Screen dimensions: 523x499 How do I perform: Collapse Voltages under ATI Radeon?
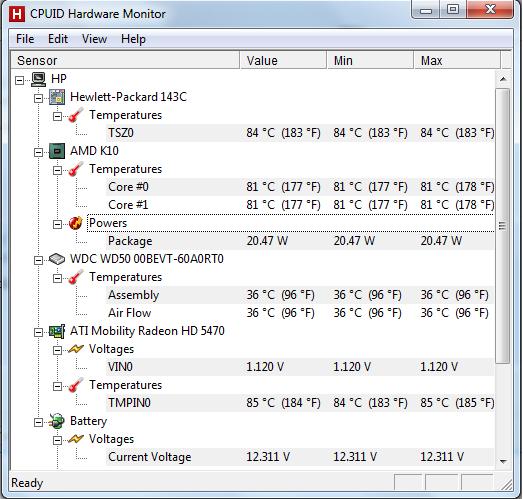click(x=58, y=351)
